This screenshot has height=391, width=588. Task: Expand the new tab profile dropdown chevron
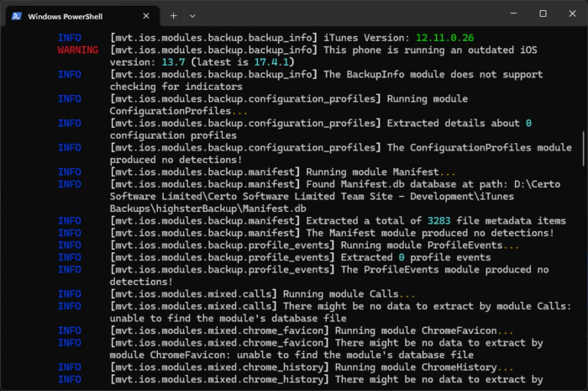click(x=192, y=15)
